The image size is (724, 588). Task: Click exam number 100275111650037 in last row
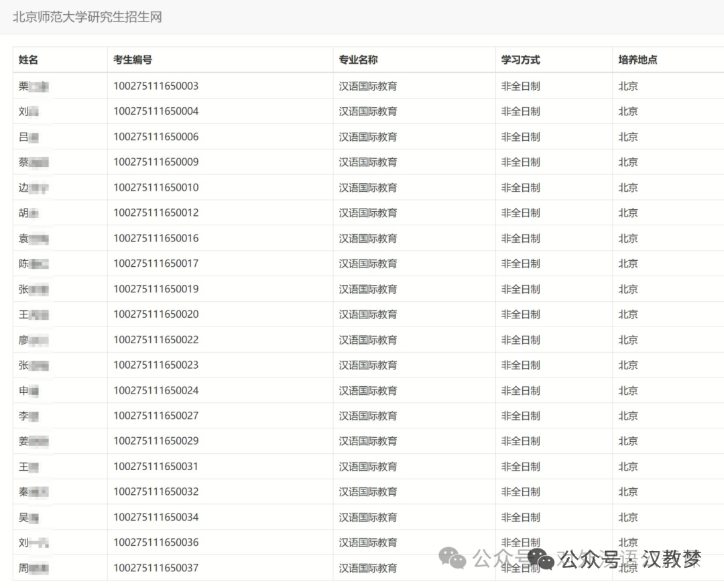click(156, 568)
